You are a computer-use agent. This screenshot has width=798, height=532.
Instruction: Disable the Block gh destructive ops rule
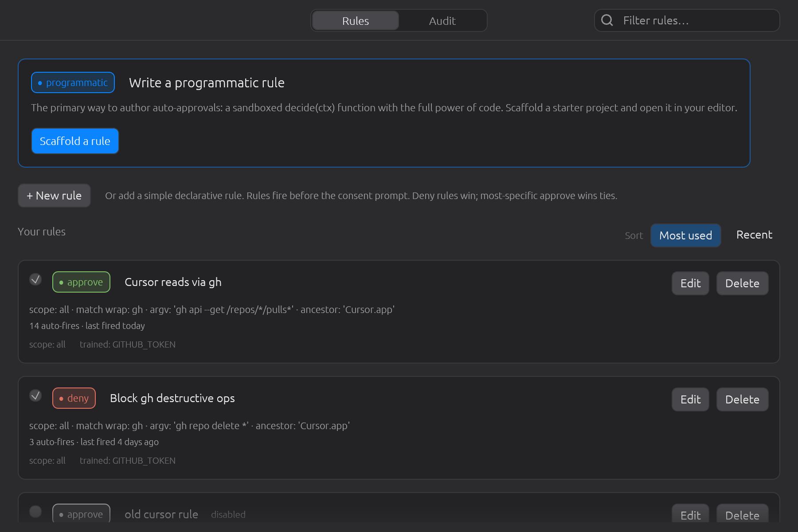35,395
